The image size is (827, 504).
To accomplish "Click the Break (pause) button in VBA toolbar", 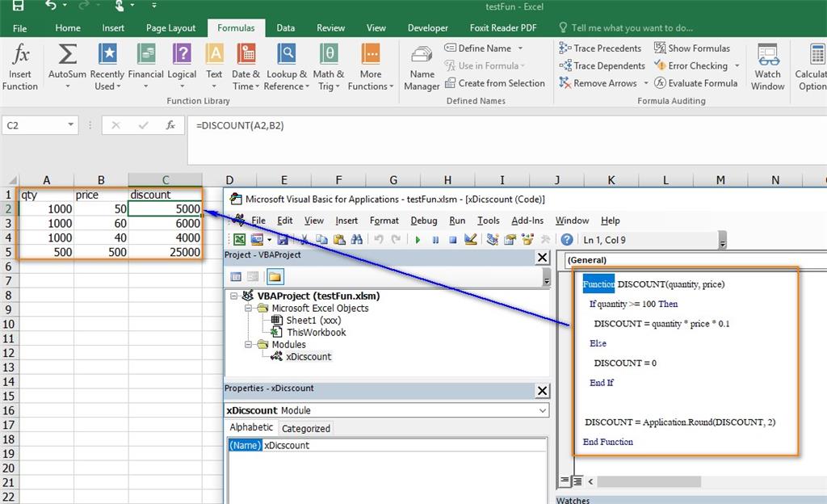I will point(435,240).
